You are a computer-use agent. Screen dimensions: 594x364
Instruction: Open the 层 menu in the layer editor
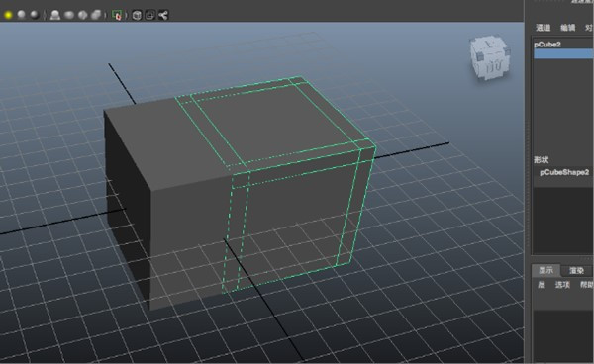(542, 285)
